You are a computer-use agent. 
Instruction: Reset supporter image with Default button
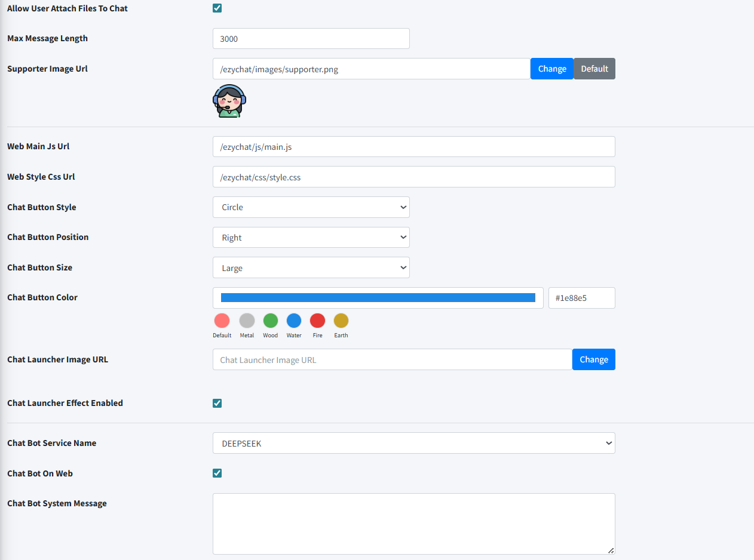click(594, 69)
